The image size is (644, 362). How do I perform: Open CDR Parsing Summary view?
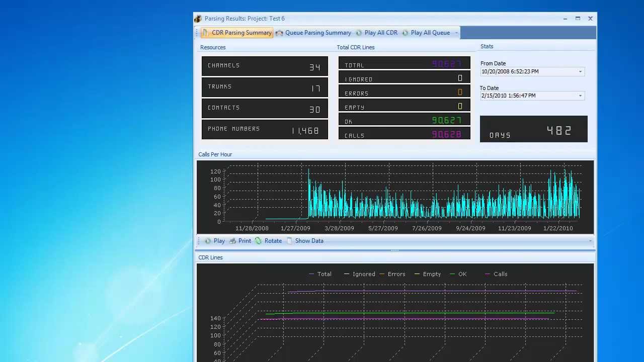(x=237, y=33)
